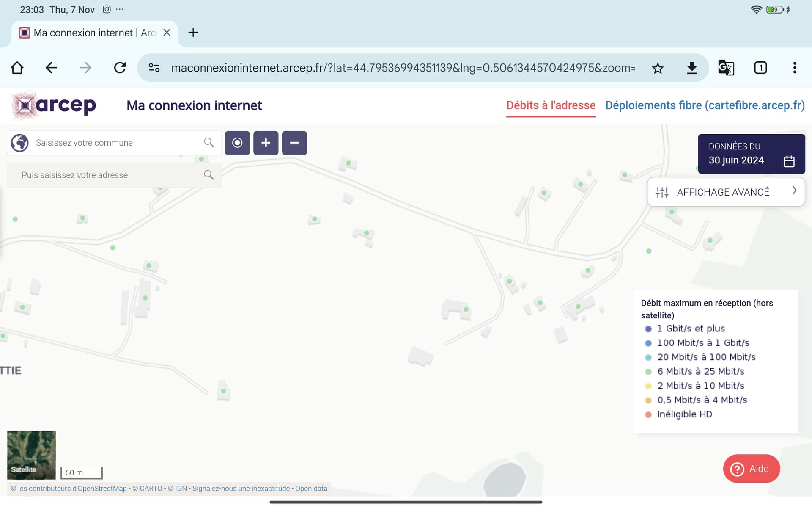Click the Aide help button
The image size is (812, 508).
751,469
